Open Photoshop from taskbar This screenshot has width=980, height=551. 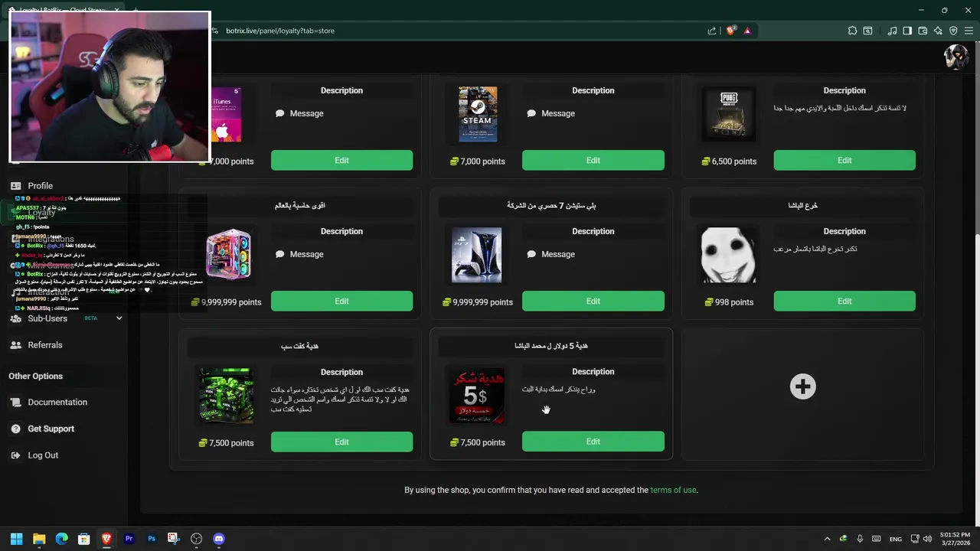[152, 539]
